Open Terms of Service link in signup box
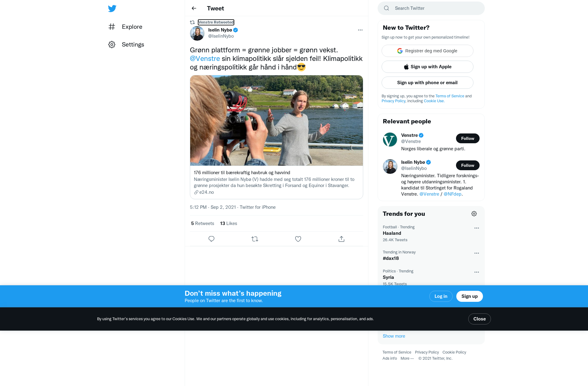The image size is (588, 386). [450, 96]
